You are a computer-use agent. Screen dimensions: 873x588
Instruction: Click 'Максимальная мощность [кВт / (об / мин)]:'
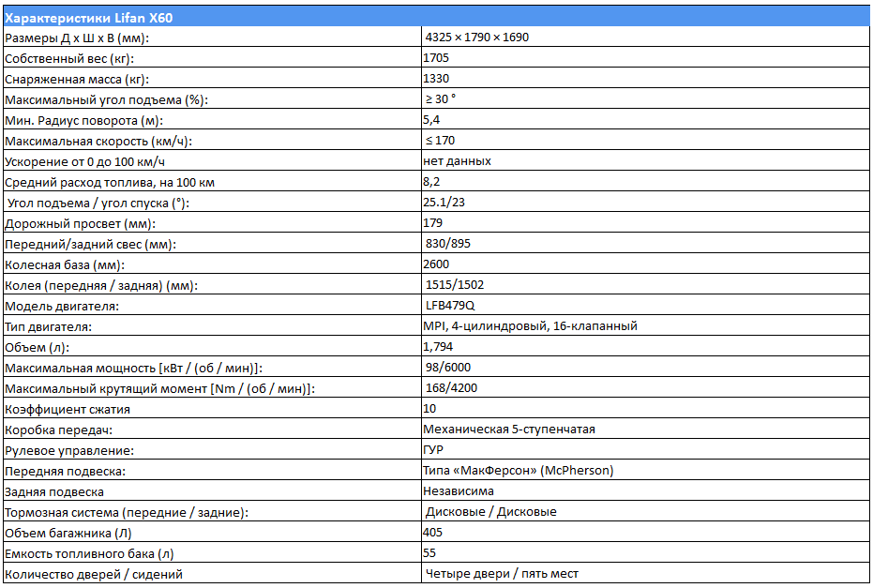click(x=133, y=368)
